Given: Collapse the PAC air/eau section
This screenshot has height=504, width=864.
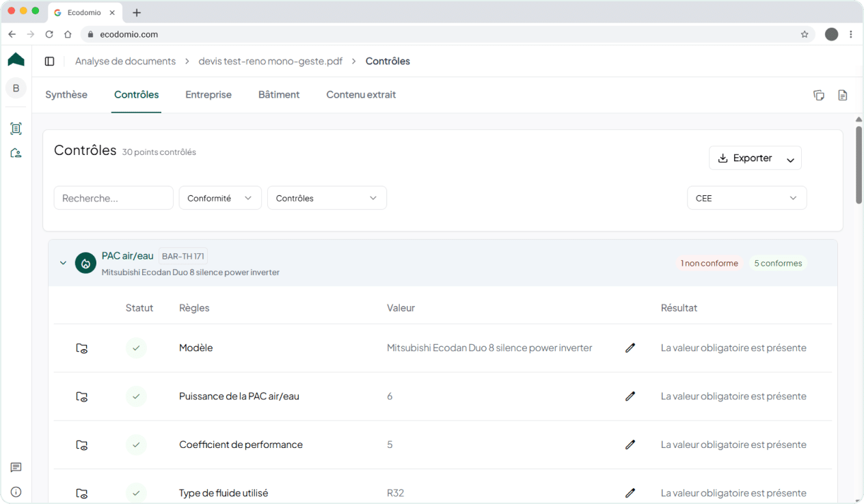Looking at the screenshot, I should coord(63,263).
